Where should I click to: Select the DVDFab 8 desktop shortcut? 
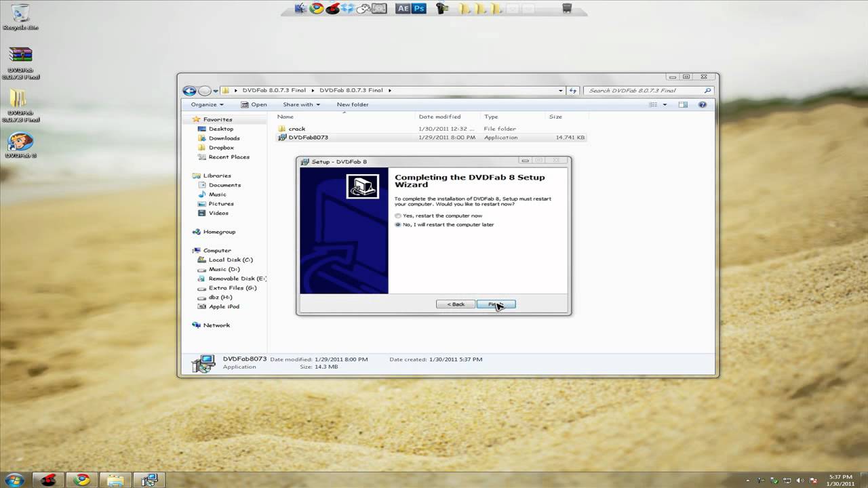click(x=21, y=146)
